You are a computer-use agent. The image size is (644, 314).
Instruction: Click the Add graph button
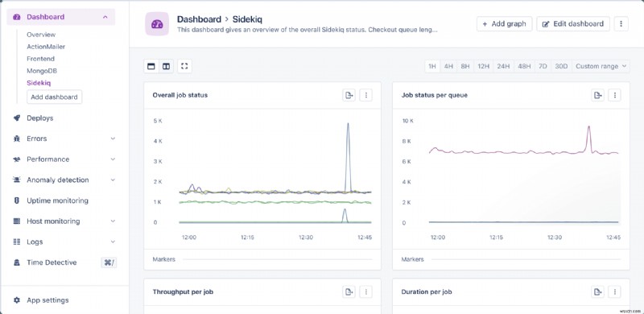coord(505,24)
